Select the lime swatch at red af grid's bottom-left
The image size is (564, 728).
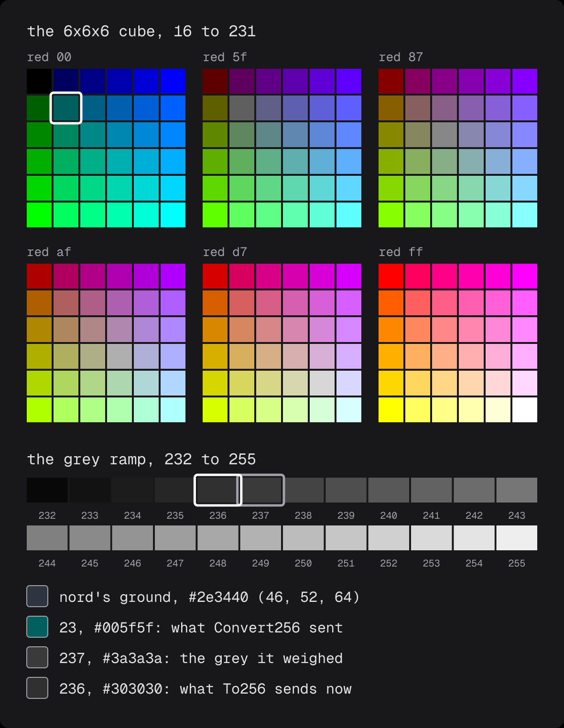coord(39,410)
